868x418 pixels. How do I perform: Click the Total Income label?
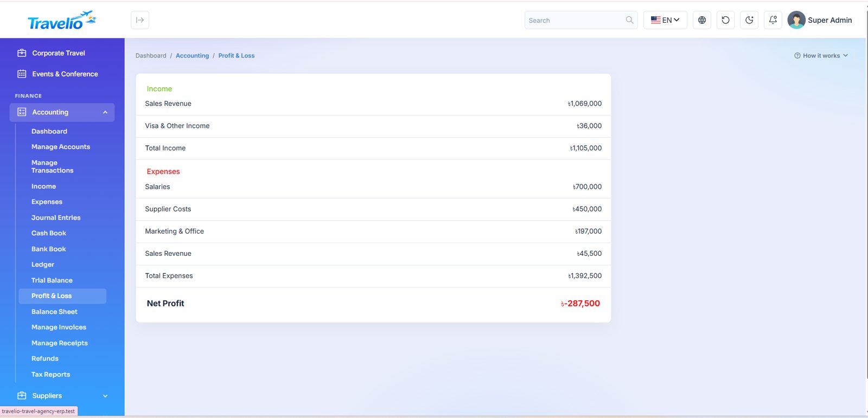tap(165, 148)
